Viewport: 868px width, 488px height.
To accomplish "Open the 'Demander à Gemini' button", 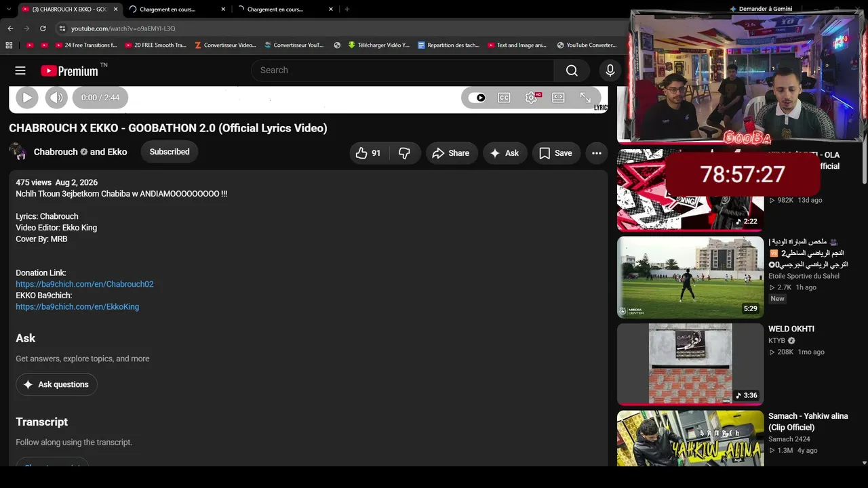I will point(761,9).
